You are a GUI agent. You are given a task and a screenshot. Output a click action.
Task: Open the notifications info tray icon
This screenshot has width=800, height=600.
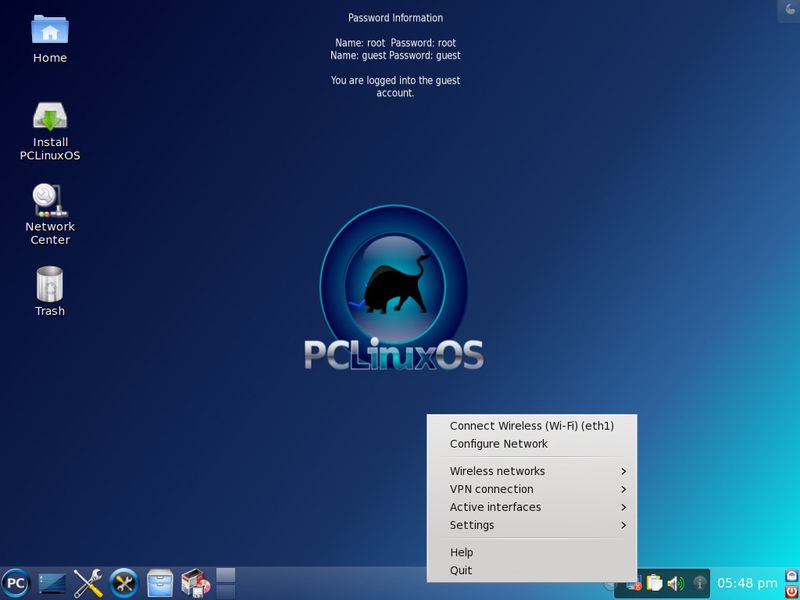[699, 583]
